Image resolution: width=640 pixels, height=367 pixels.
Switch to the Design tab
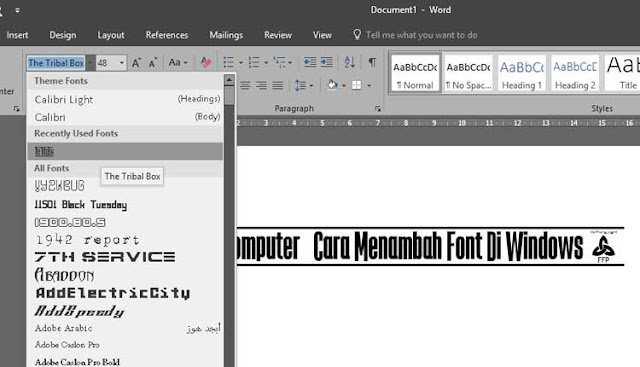click(x=62, y=35)
